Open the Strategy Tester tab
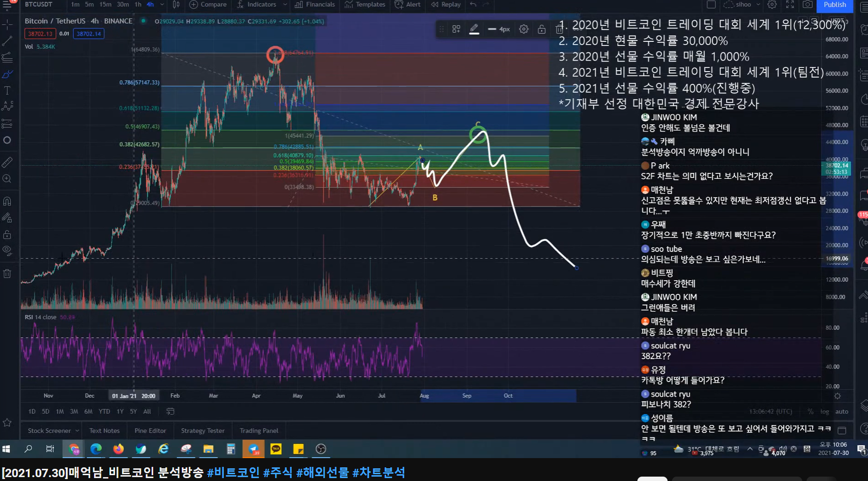The image size is (868, 481). 203,431
